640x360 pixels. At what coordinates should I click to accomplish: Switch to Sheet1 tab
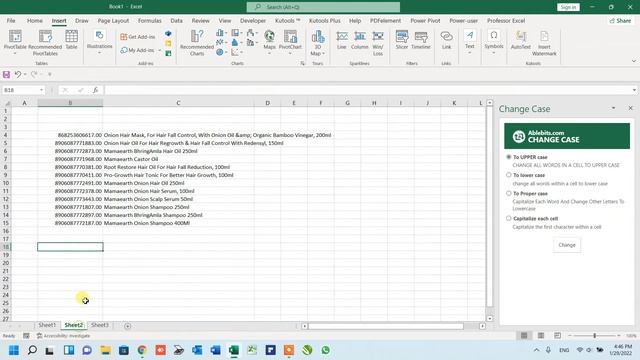tap(47, 325)
